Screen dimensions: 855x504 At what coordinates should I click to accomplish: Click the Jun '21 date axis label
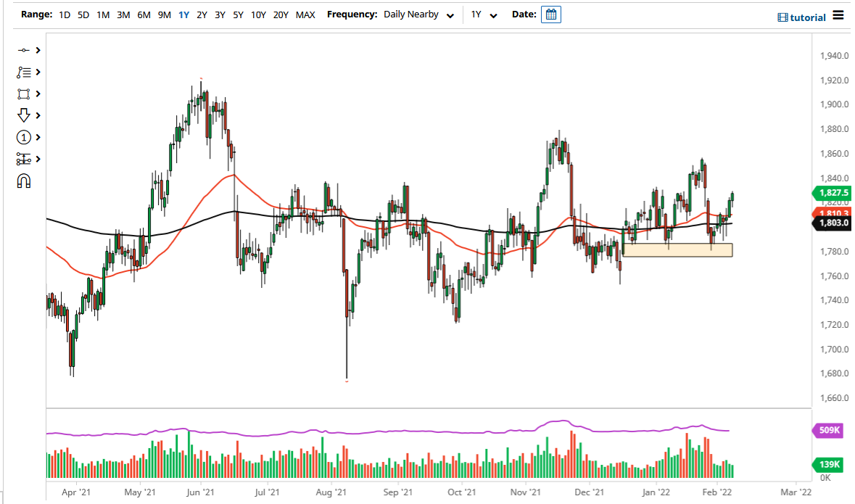coord(200,492)
